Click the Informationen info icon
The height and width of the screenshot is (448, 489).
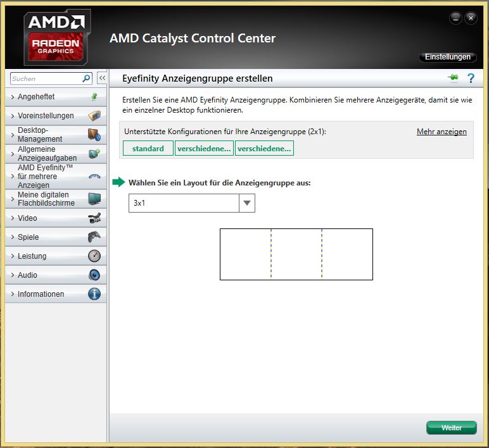pos(94,294)
